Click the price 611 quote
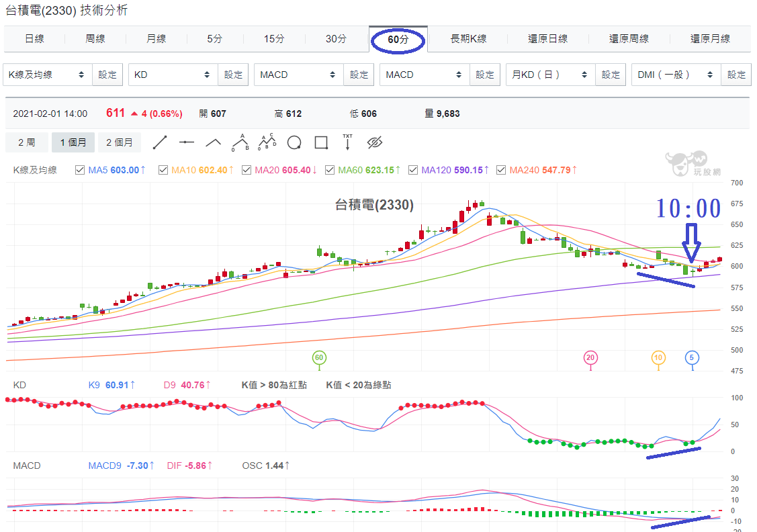757x532 pixels. pyautogui.click(x=116, y=113)
